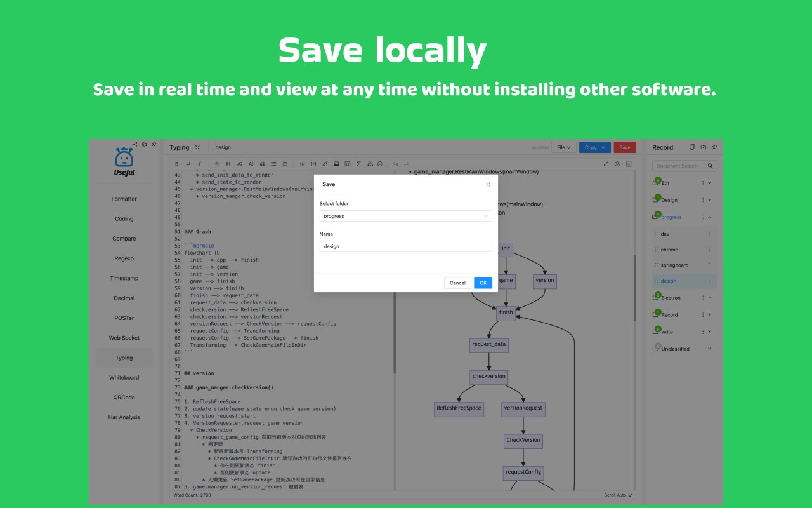Insert a link using the link icon
This screenshot has height=508, width=812.
coord(325,164)
